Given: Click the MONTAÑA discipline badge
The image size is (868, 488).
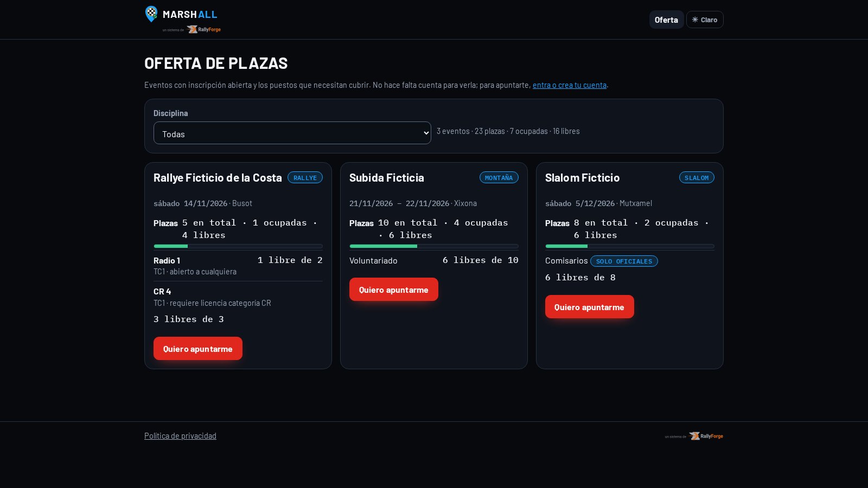Looking at the screenshot, I should [x=499, y=178].
